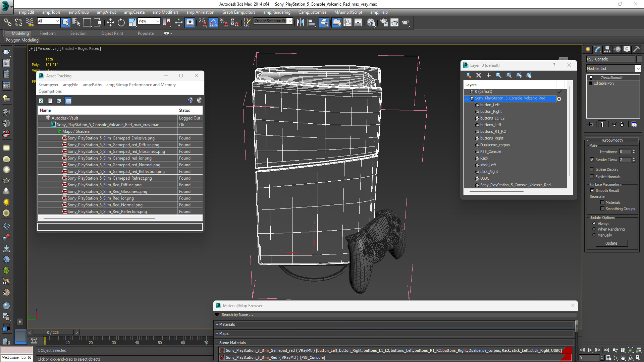
Task: Click the Mirror tool icon
Action: click(300, 22)
